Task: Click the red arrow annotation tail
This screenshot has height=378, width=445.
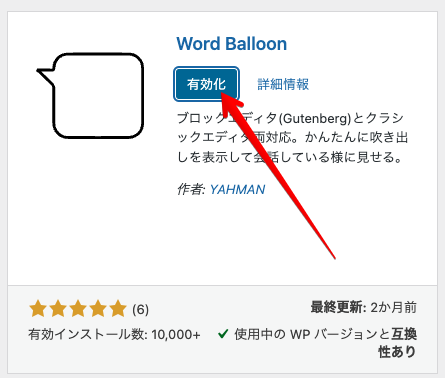Action: pos(330,252)
